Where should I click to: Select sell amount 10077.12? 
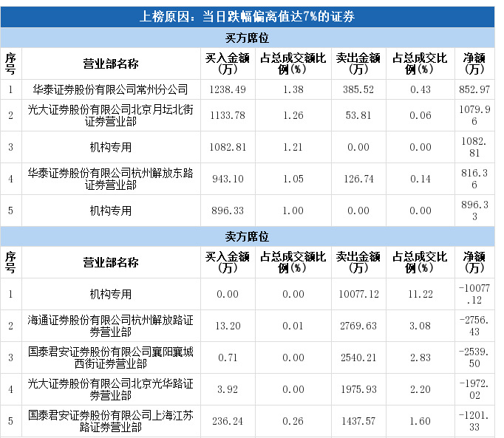(x=358, y=294)
